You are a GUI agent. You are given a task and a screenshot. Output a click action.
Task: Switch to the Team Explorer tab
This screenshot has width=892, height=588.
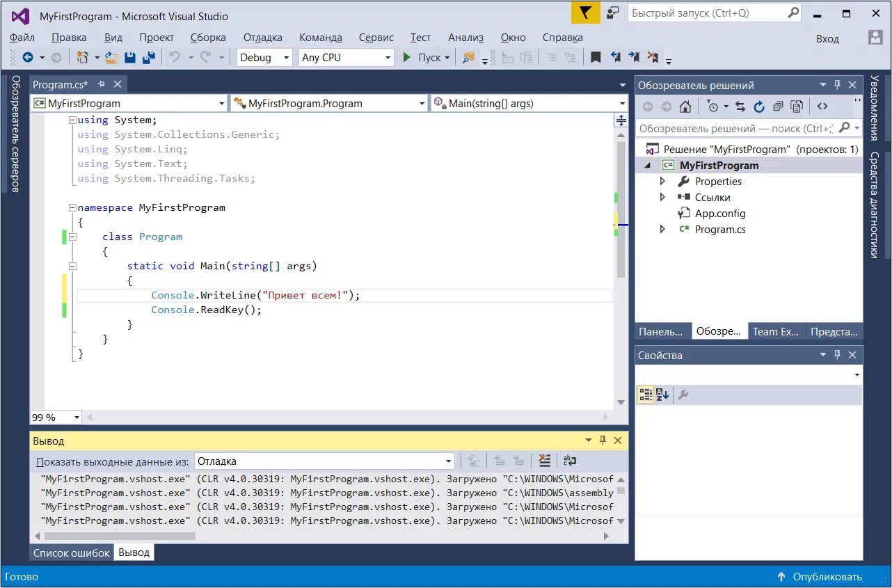(776, 331)
